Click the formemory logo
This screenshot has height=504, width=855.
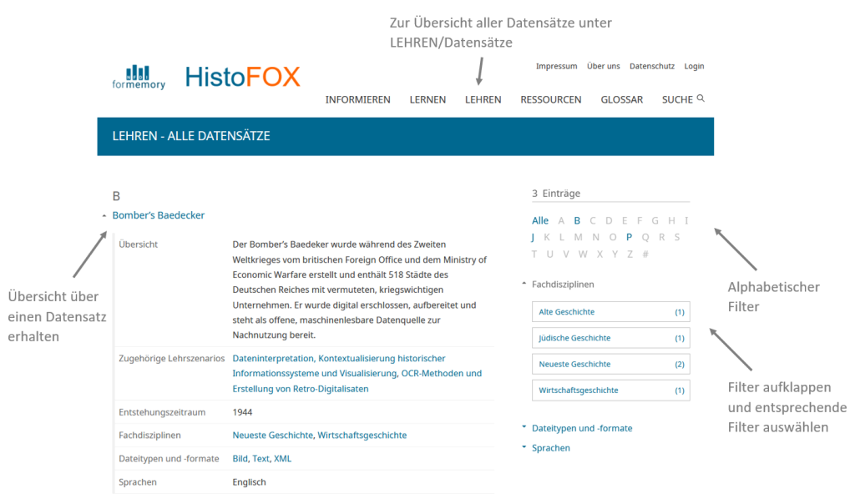pyautogui.click(x=139, y=78)
